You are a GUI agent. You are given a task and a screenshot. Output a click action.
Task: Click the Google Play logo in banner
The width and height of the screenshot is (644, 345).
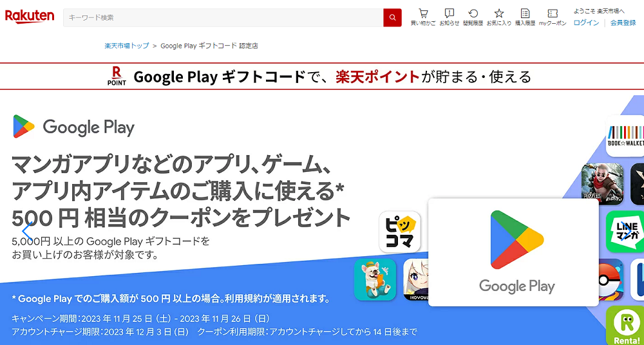[x=73, y=127]
